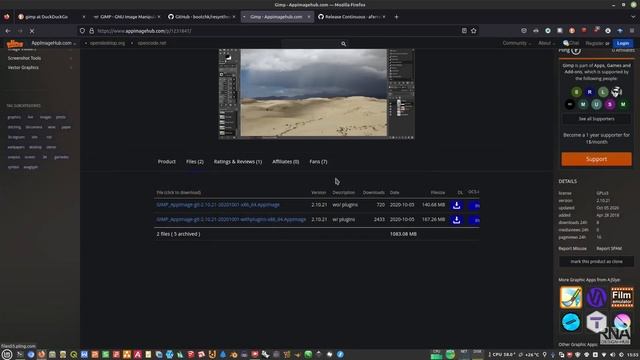Switch to the Product tab

pos(167,162)
